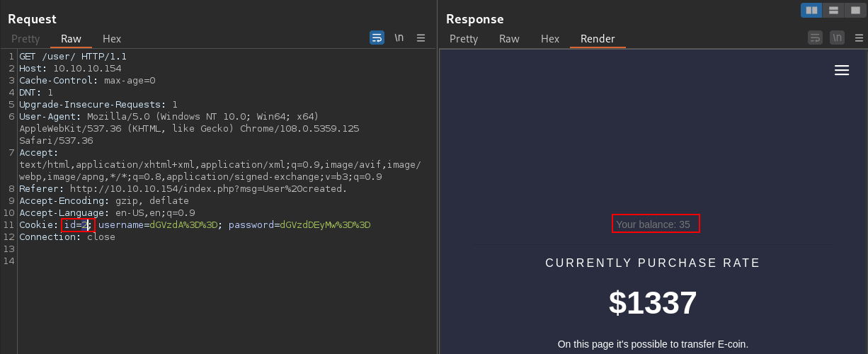Select top-bottom split layout icon
868x354 pixels.
pyautogui.click(x=833, y=10)
